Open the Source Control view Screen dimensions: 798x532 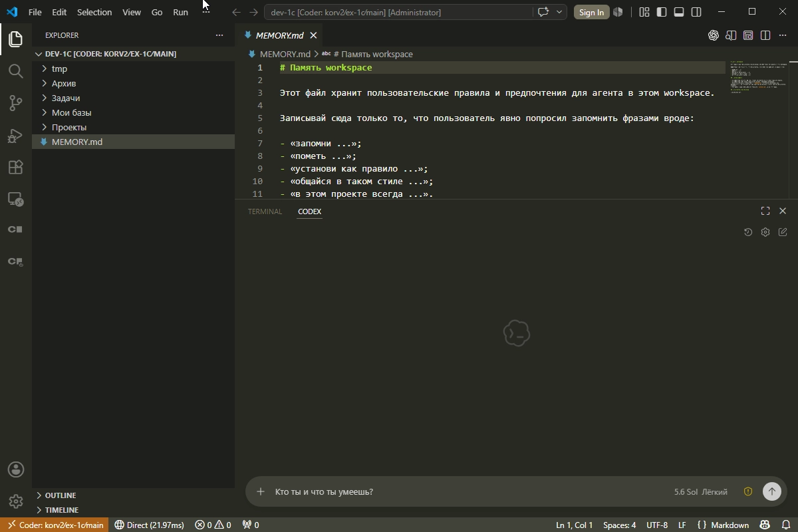(16, 103)
